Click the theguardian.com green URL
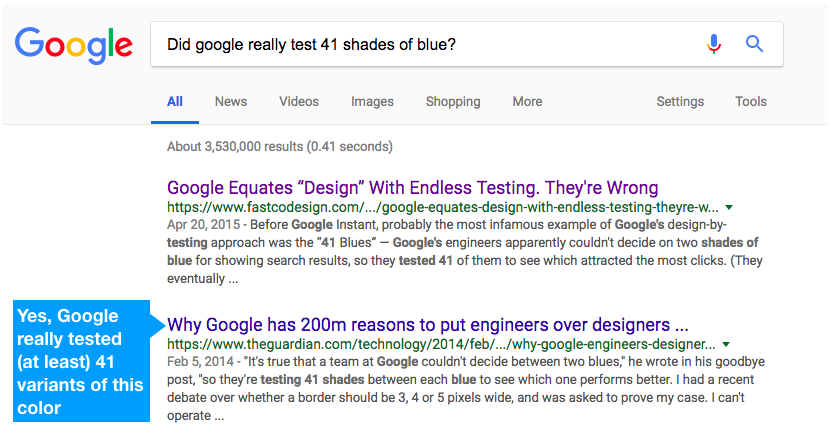832x434 pixels. pos(441,345)
